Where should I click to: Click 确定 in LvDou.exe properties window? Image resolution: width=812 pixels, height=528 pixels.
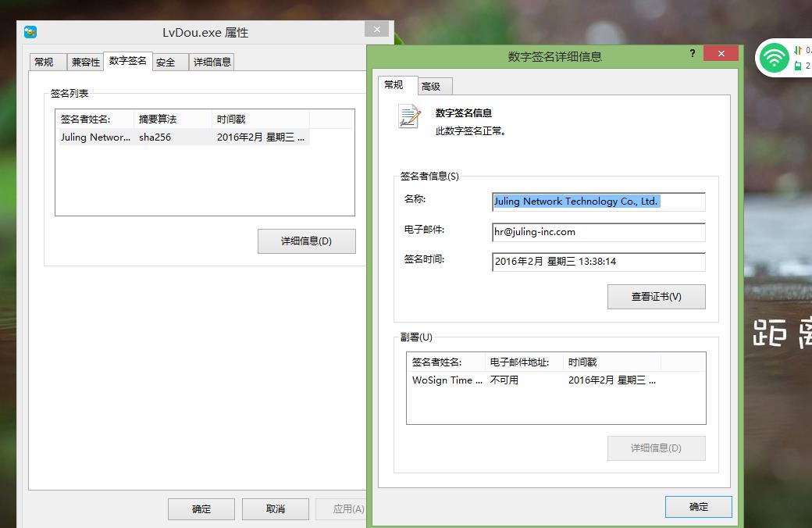201,508
